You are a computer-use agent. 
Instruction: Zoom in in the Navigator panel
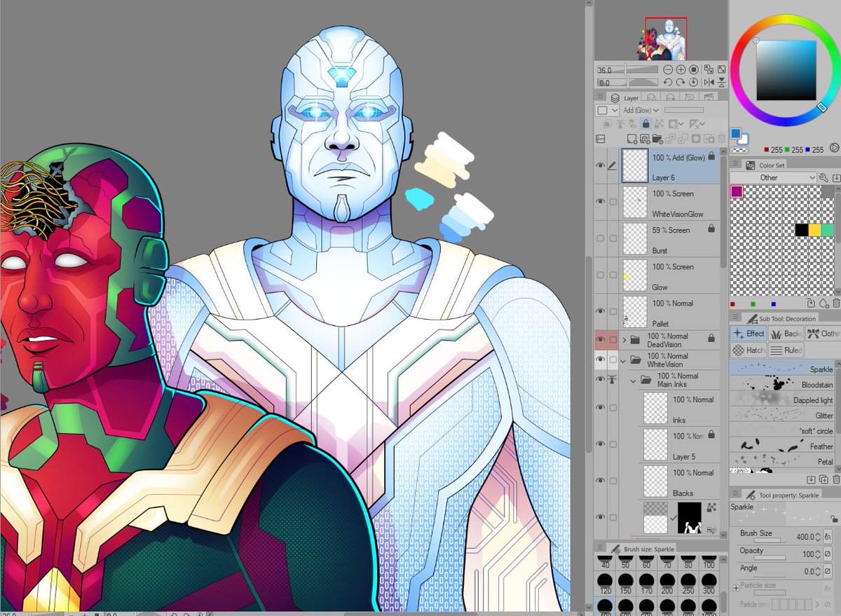(x=681, y=69)
